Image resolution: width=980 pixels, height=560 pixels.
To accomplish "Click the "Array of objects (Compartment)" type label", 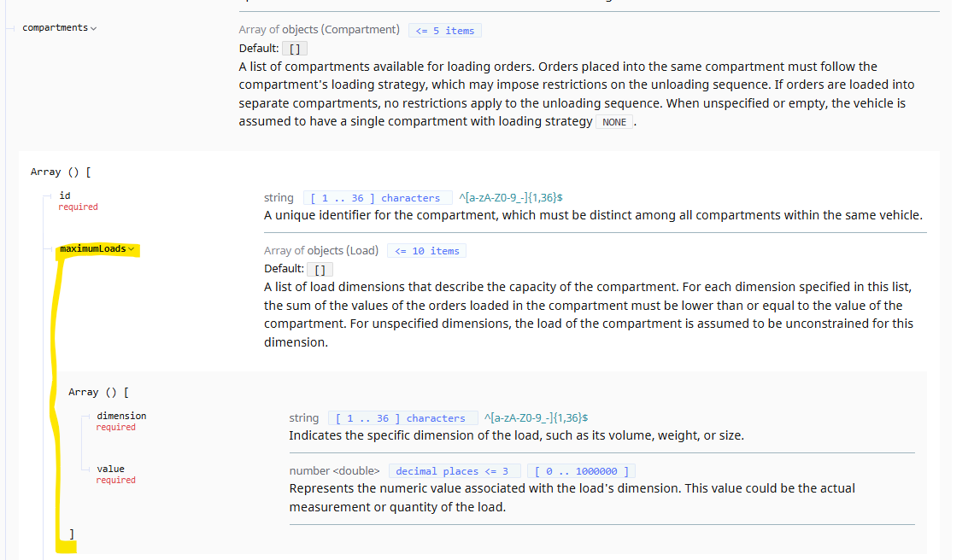I will click(319, 30).
